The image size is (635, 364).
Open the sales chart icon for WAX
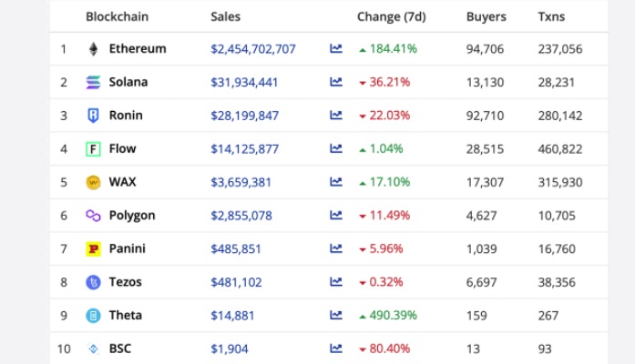point(336,182)
